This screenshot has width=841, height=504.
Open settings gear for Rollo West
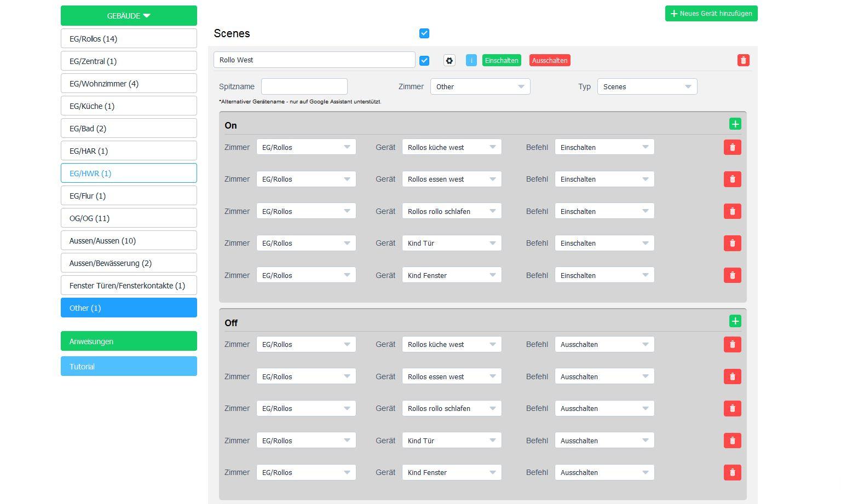pyautogui.click(x=450, y=61)
